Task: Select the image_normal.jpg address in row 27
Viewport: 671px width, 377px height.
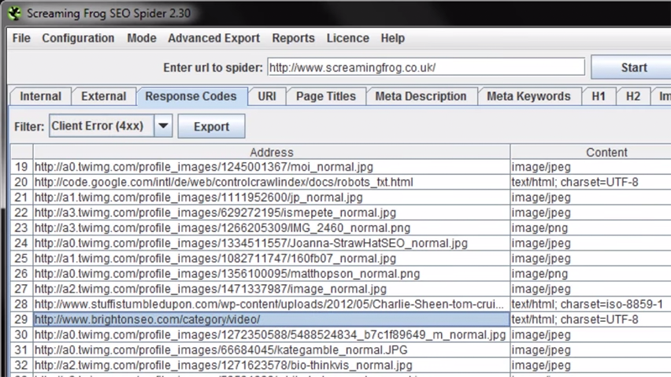Action: 271,289
